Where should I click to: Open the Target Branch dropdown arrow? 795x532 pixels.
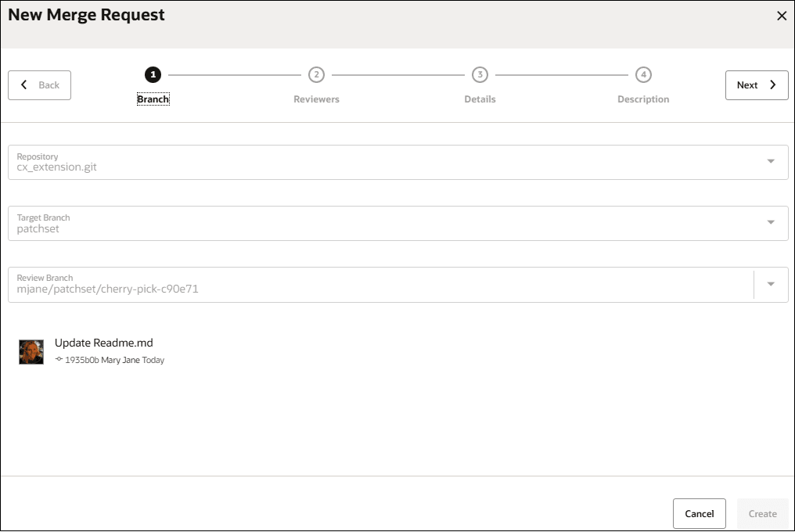(x=771, y=222)
